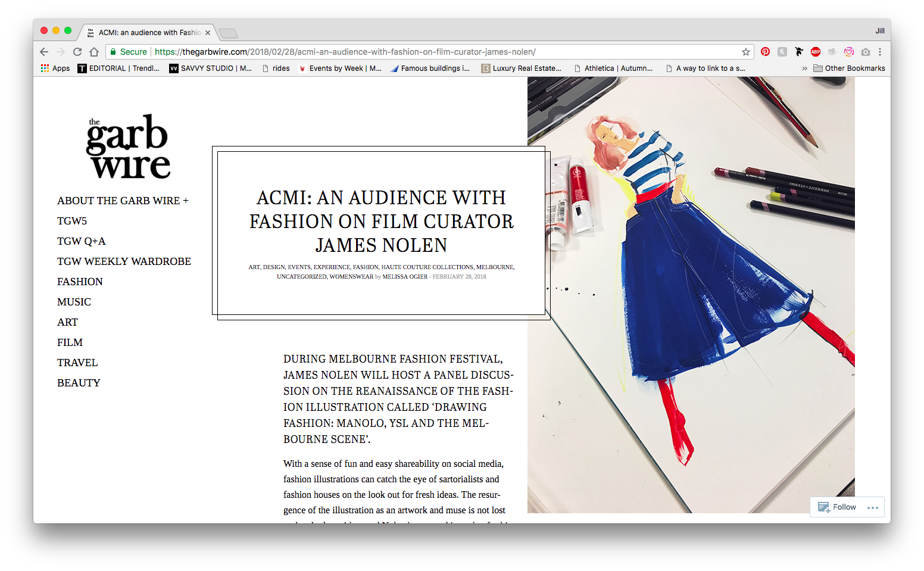Image resolution: width=924 pixels, height=571 pixels.
Task: Open the Athletica Autumn bookmark
Action: (613, 68)
